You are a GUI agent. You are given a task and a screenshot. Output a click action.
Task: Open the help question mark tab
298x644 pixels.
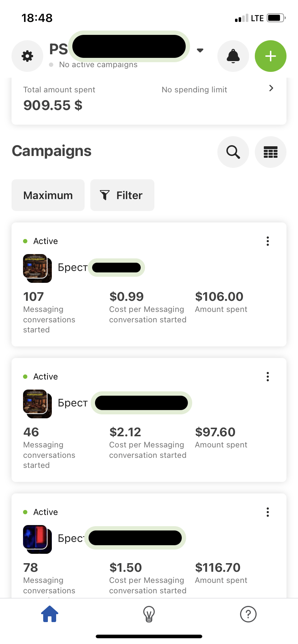[248, 614]
